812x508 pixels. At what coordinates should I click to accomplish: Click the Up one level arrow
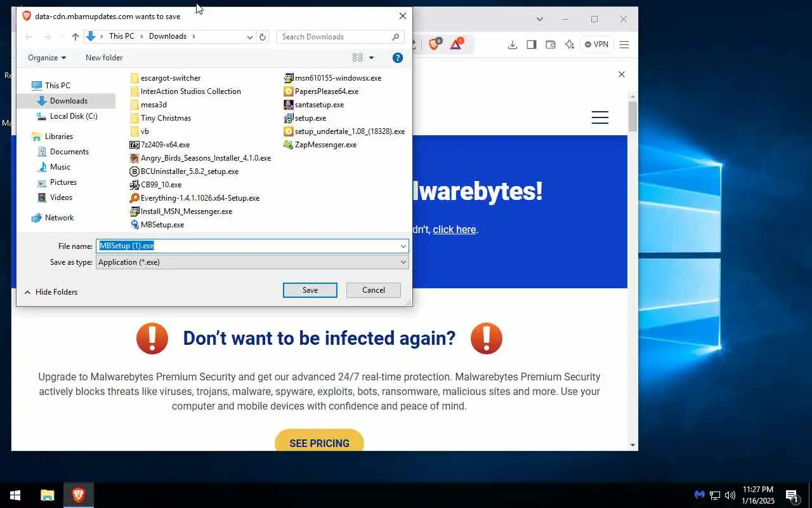[75, 37]
